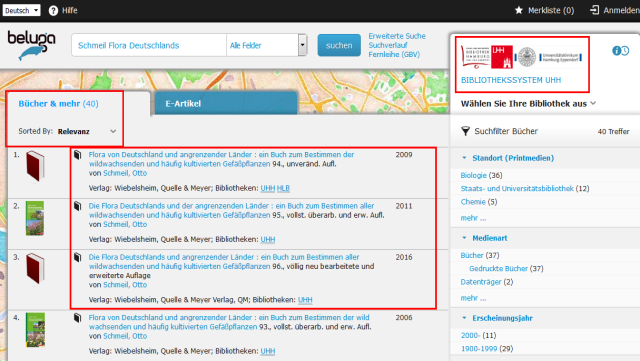Open the UHH library link in result 3
Viewport: 640px width, 361px height.
click(305, 300)
